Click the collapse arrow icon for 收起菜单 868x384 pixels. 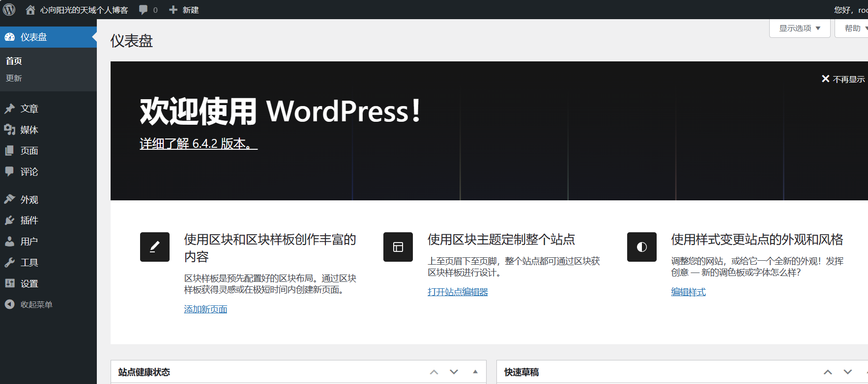click(x=10, y=304)
